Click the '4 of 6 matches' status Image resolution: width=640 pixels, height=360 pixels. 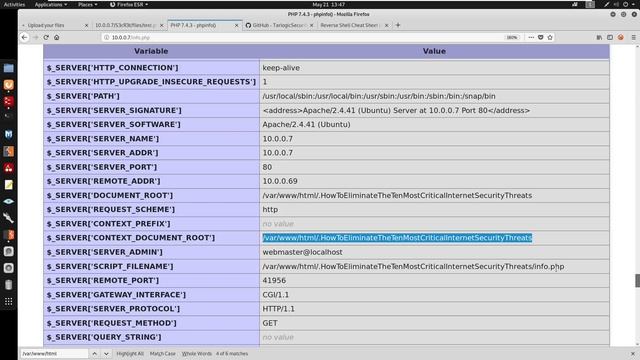[232, 353]
